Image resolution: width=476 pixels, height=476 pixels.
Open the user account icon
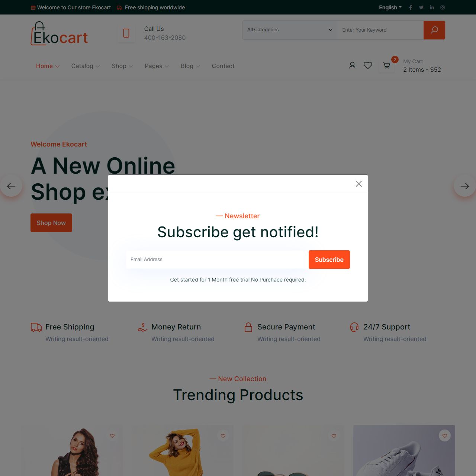tap(352, 65)
